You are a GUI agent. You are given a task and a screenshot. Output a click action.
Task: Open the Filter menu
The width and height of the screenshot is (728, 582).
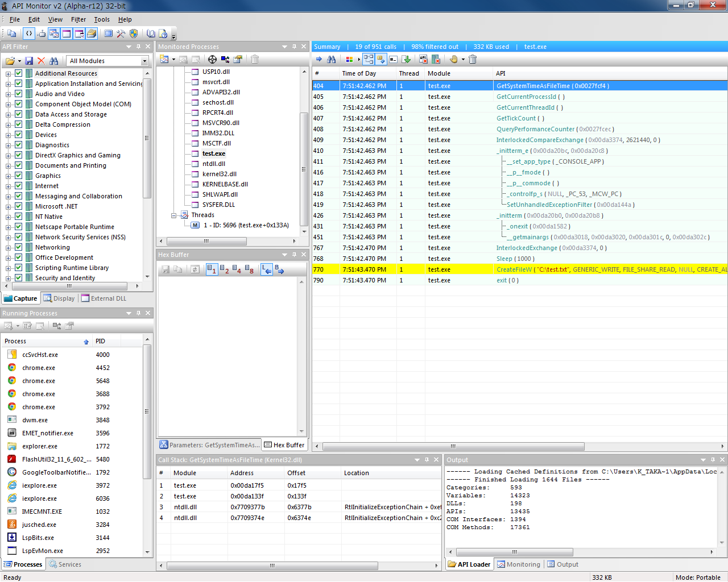[x=78, y=19]
